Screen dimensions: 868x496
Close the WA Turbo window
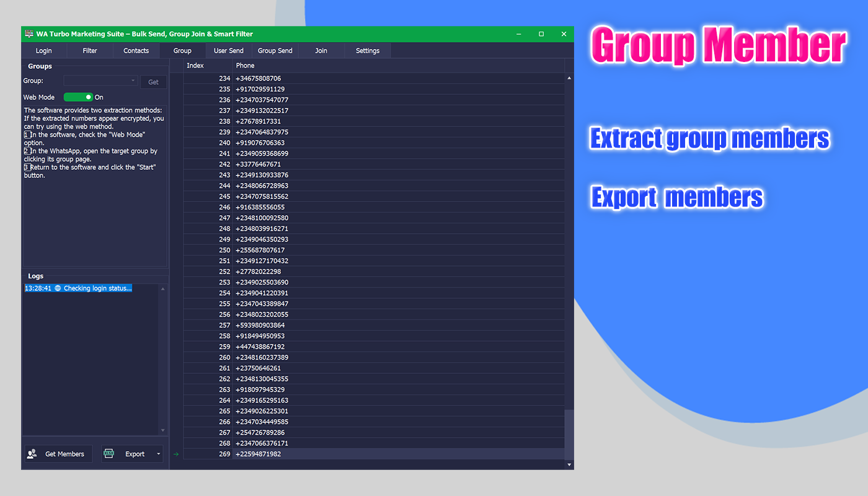coord(564,34)
